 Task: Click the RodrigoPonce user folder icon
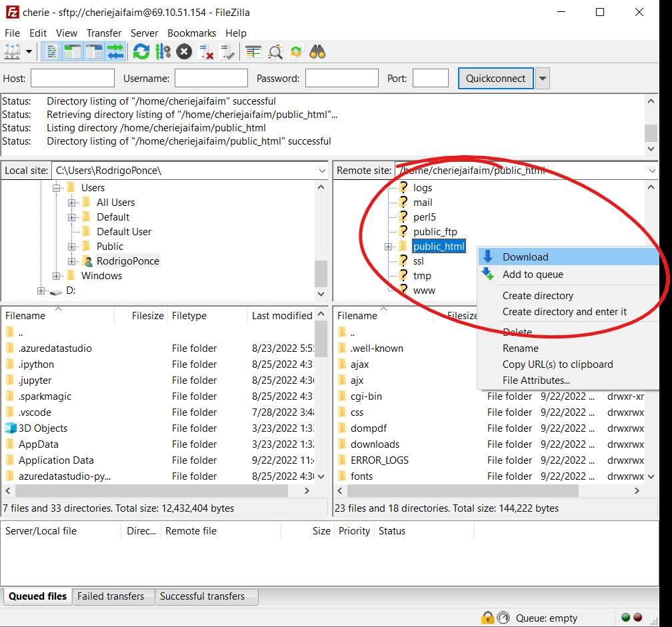[x=87, y=261]
